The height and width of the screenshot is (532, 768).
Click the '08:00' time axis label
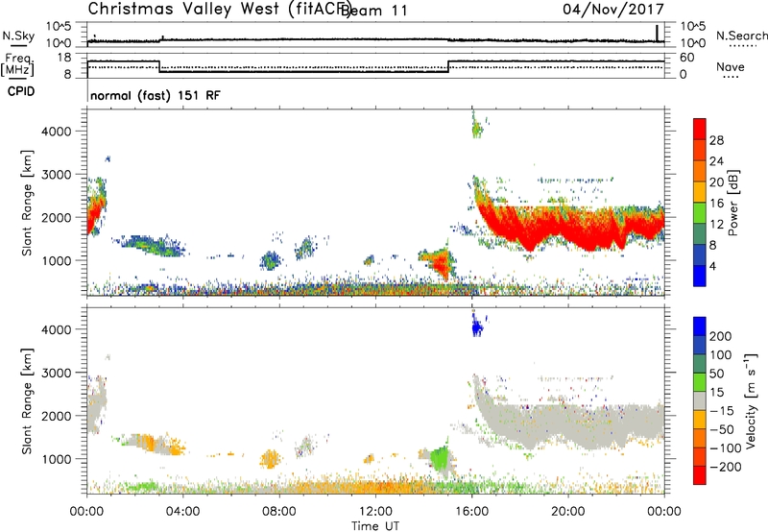pyautogui.click(x=279, y=512)
